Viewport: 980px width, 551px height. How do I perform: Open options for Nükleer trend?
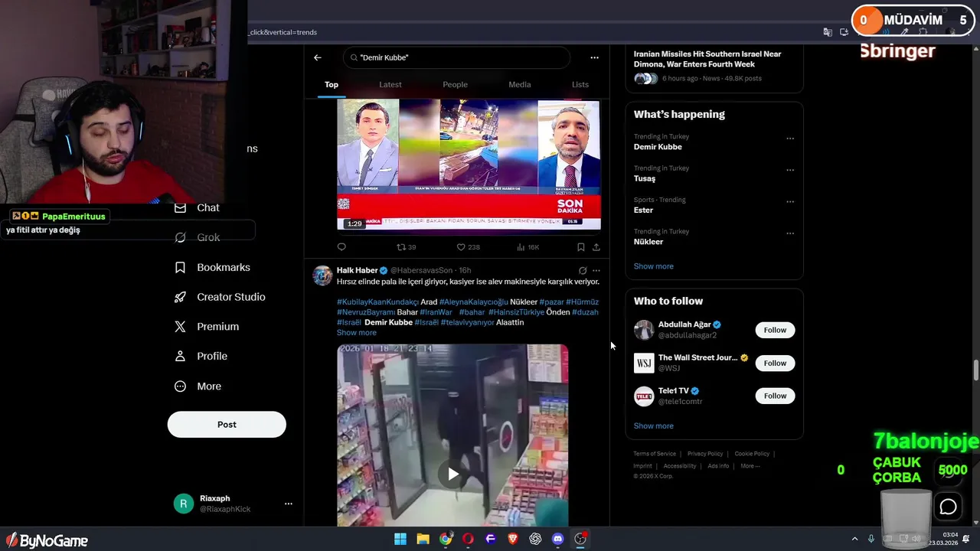(790, 233)
